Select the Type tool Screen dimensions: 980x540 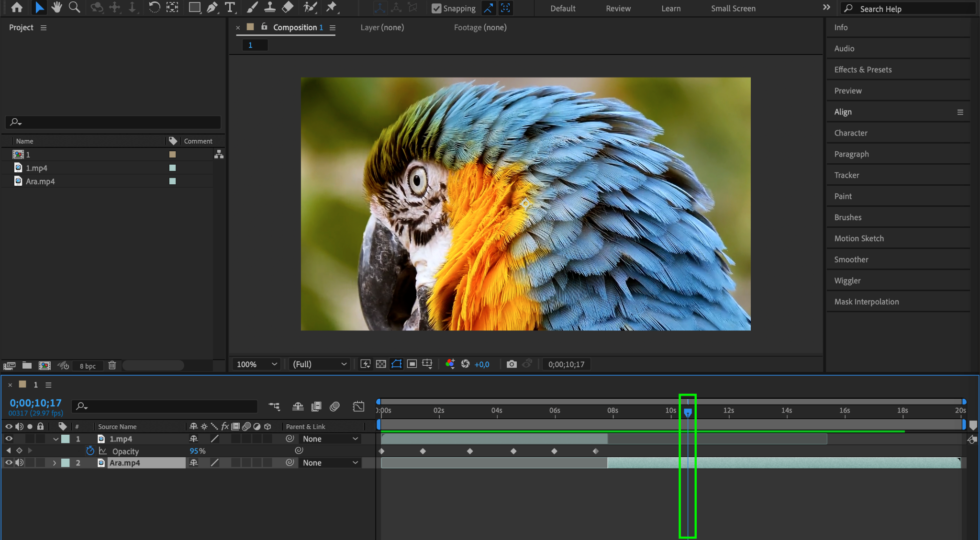point(230,7)
